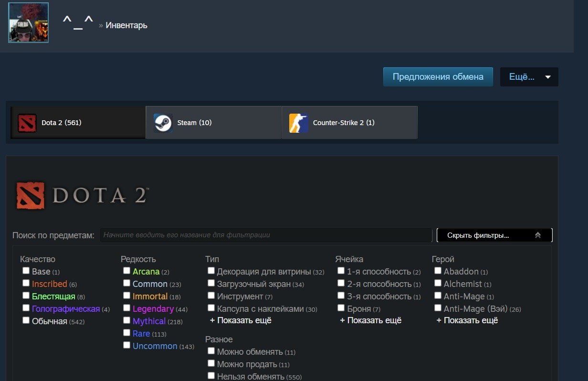The width and height of the screenshot is (588, 381).
Task: Check the Mythical rarity filter
Action: click(x=126, y=320)
